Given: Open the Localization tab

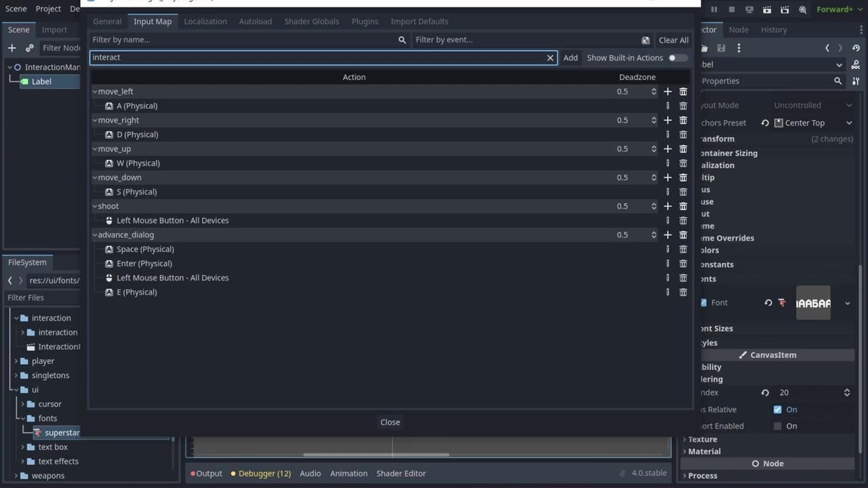Looking at the screenshot, I should 205,21.
